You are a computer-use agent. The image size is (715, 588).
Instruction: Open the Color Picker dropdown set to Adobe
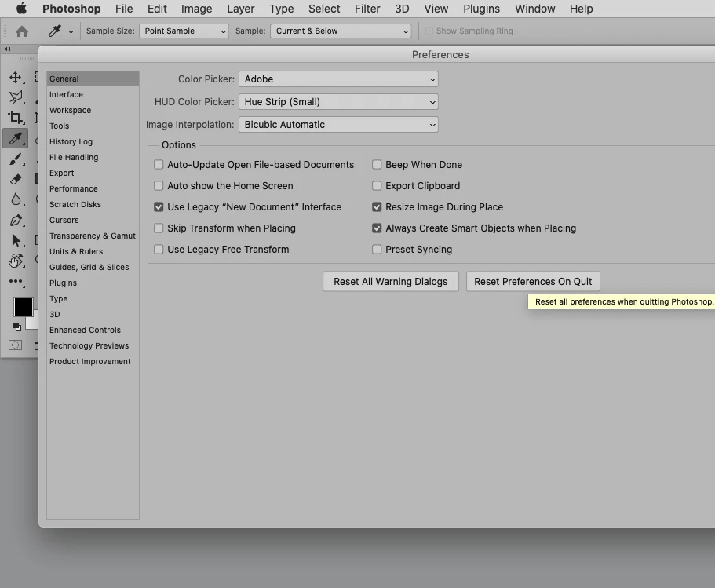click(x=338, y=79)
